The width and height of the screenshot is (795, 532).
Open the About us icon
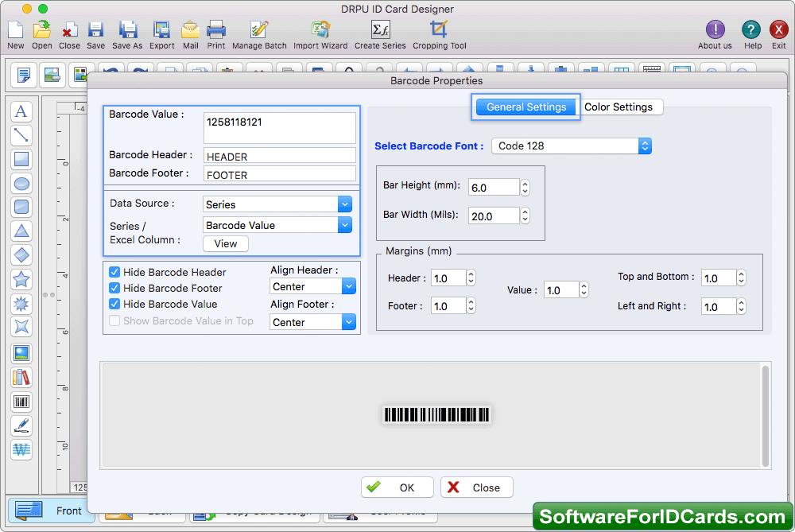click(715, 34)
